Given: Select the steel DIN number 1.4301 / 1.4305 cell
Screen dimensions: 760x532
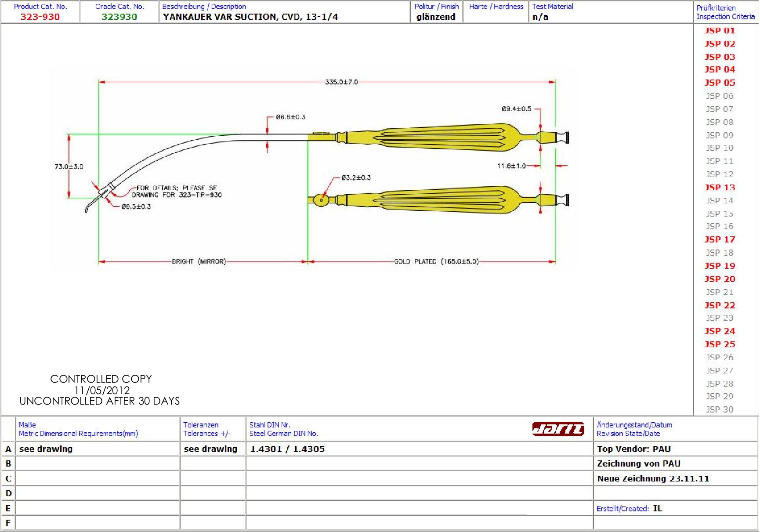Looking at the screenshot, I should [x=287, y=449].
